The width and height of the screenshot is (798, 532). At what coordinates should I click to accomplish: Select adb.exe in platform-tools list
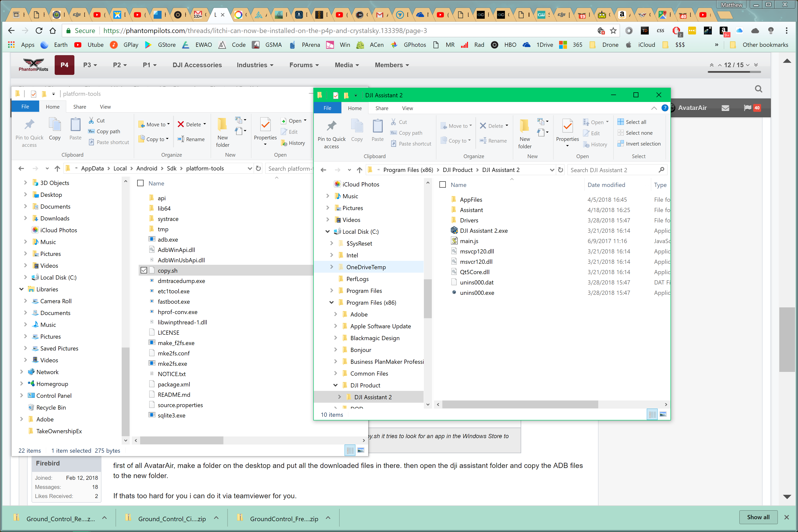pyautogui.click(x=168, y=239)
